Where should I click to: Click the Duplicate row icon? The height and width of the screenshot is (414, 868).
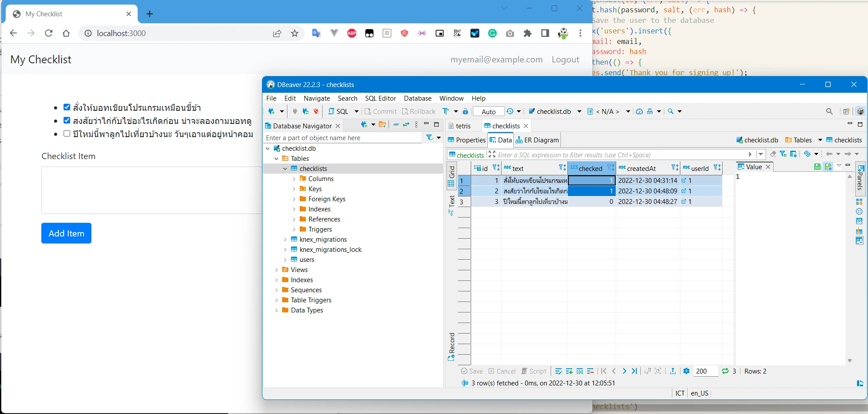(580, 371)
